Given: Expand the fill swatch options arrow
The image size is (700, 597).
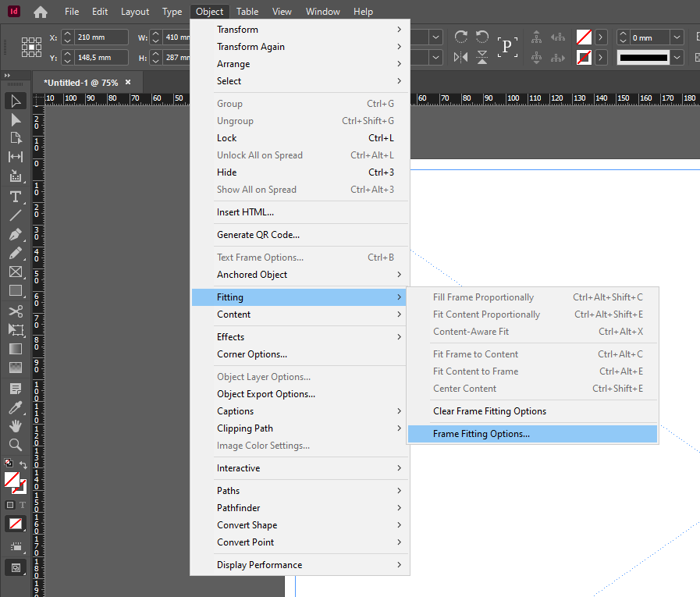Looking at the screenshot, I should [601, 37].
